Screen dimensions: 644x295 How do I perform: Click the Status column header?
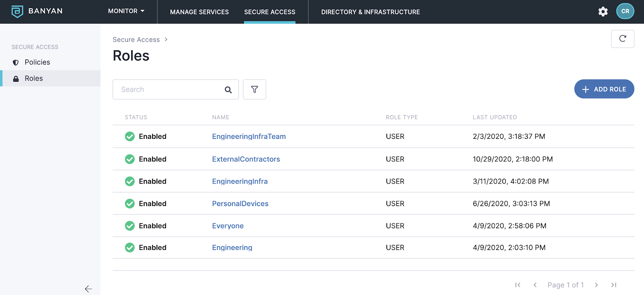pos(136,117)
